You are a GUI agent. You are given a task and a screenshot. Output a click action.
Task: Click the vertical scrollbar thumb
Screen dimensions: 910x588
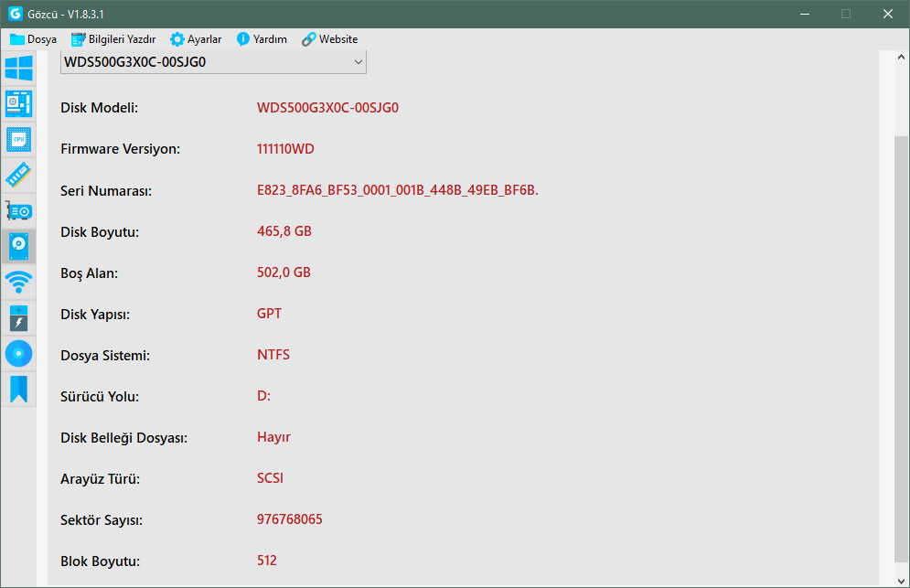[x=901, y=348]
